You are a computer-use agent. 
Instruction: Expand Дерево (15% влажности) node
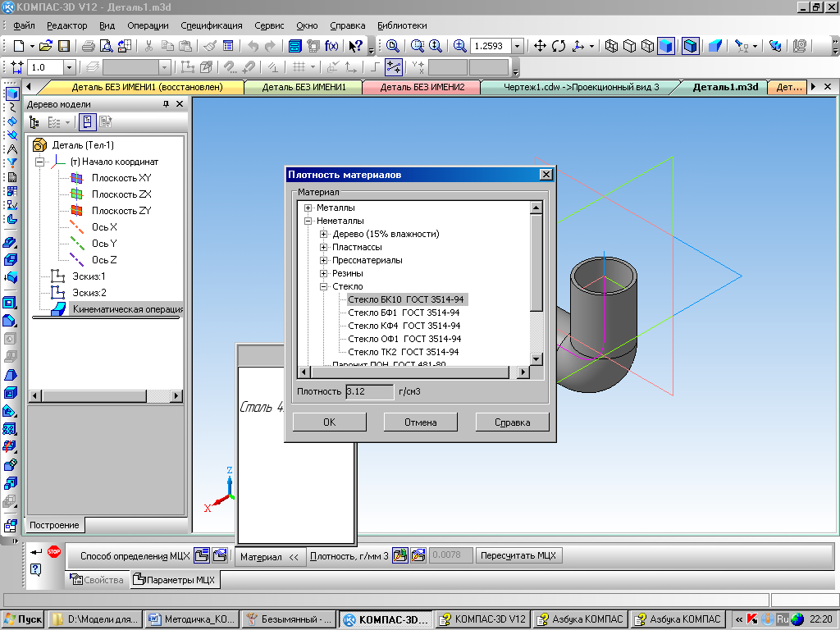(323, 234)
